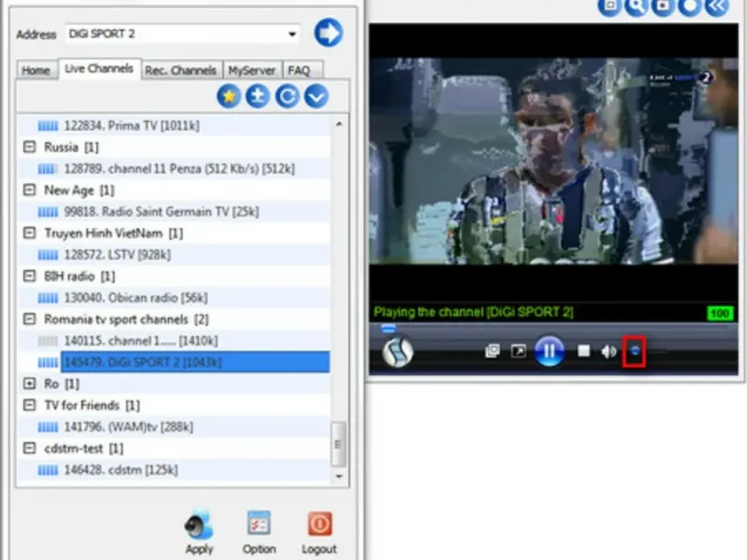Refresh the channel list with the circular arrow

288,96
